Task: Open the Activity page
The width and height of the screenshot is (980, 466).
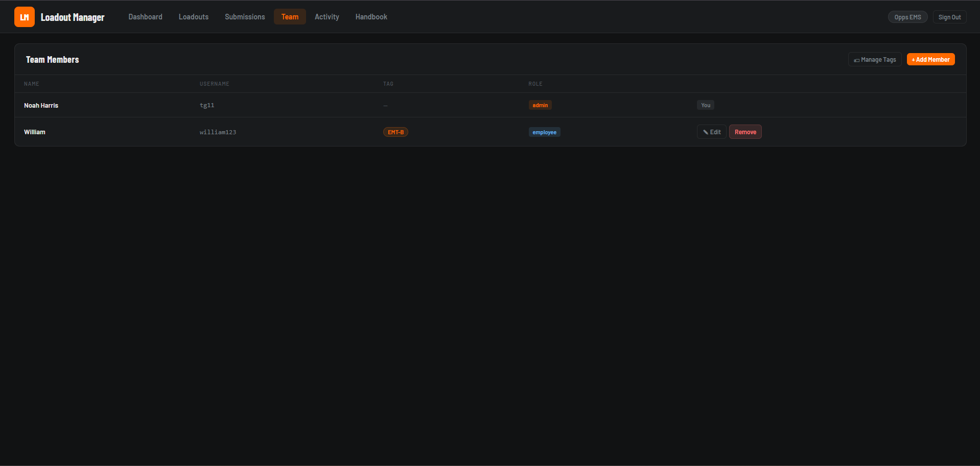Action: point(327,16)
